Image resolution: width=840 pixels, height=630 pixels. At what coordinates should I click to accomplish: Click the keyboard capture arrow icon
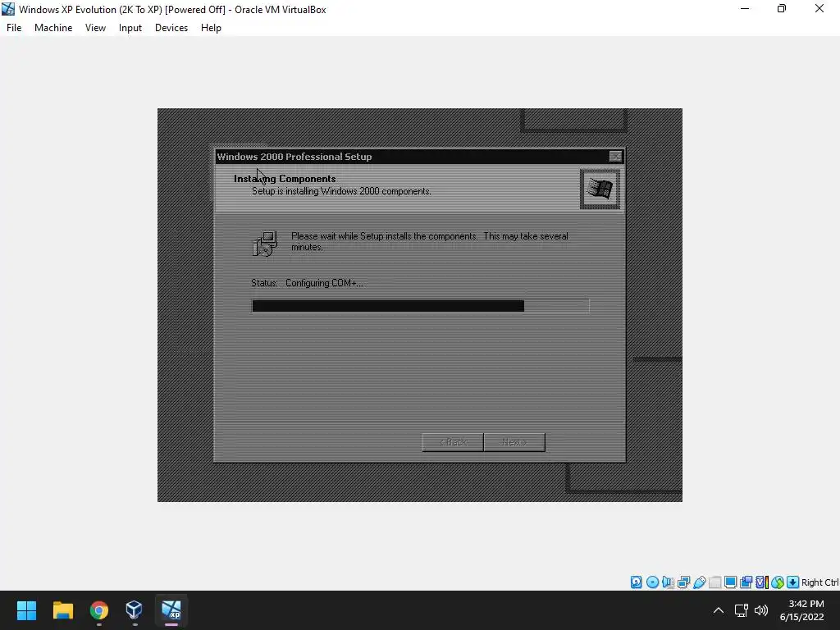point(793,582)
